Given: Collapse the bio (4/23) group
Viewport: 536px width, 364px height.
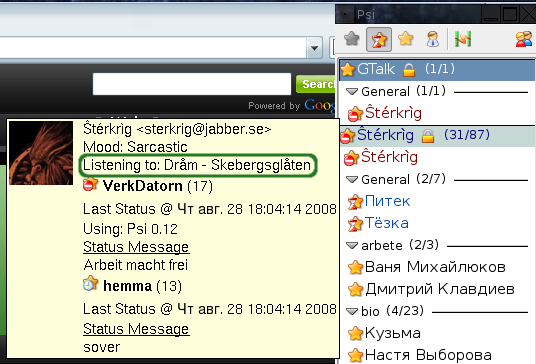Looking at the screenshot, I should 352,311.
